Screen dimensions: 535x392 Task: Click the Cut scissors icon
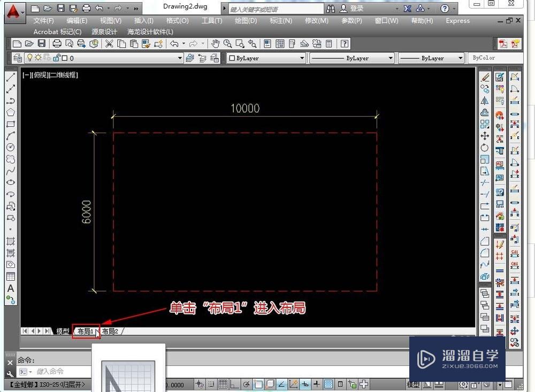(x=109, y=44)
